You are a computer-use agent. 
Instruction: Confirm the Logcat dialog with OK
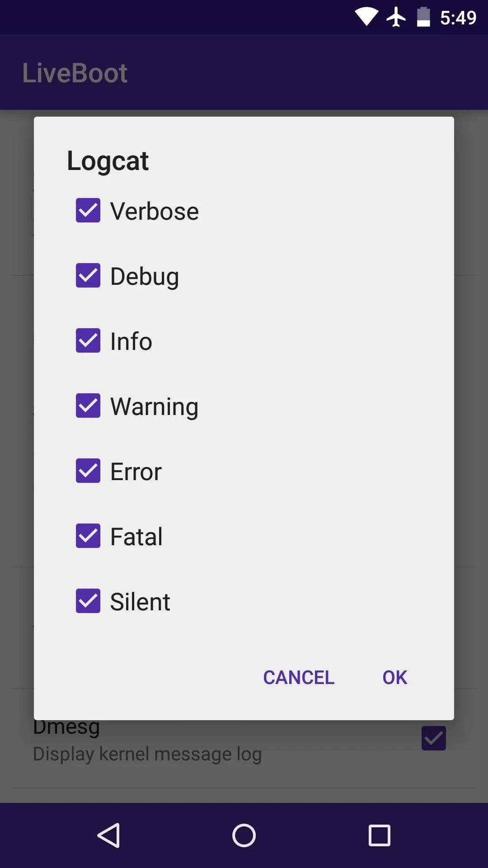(x=395, y=677)
